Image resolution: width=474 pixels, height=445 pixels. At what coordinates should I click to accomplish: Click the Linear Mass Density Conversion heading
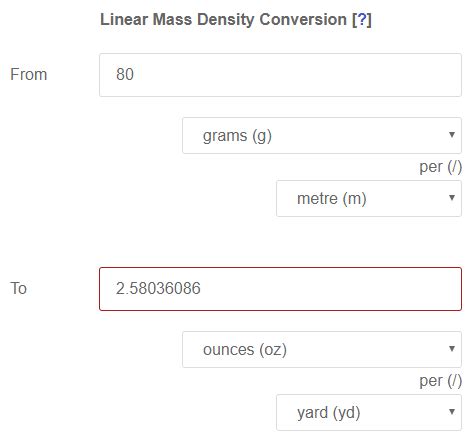pos(236,20)
